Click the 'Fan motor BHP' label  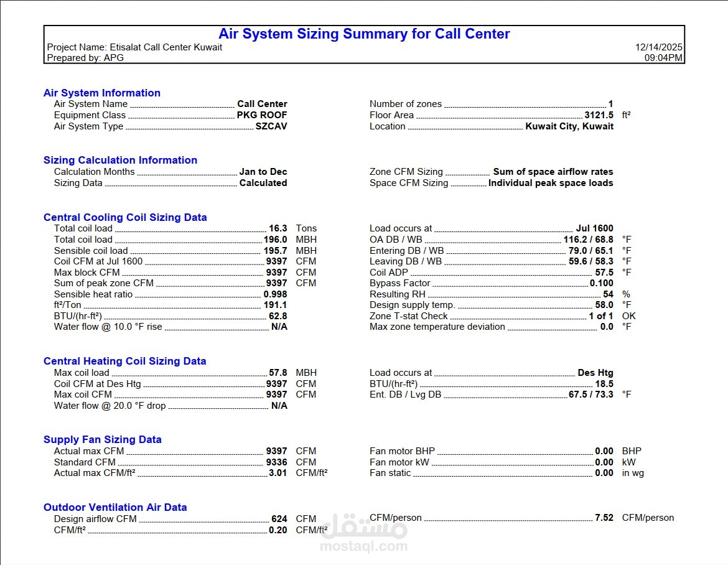click(x=402, y=451)
